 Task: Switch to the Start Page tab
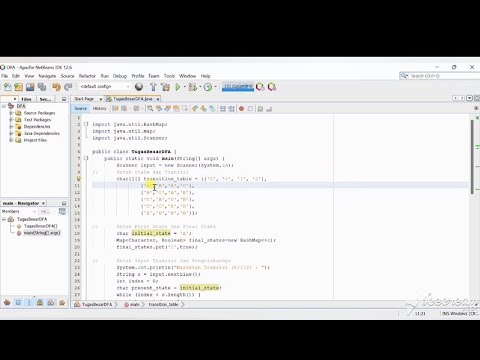pyautogui.click(x=84, y=99)
